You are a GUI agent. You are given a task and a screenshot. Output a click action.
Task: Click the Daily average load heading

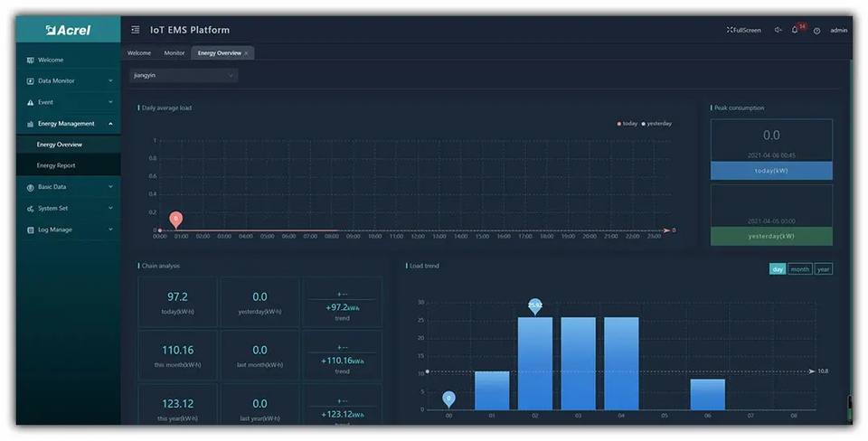tap(166, 108)
